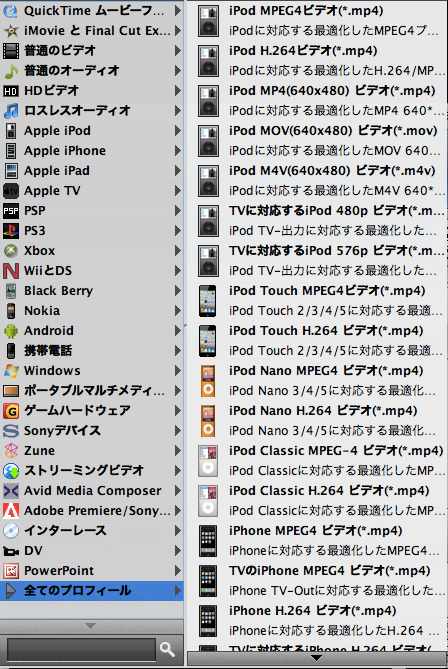This screenshot has width=448, height=669.
Task: Click the QuickTime movie category icon
Action: (x=10, y=11)
